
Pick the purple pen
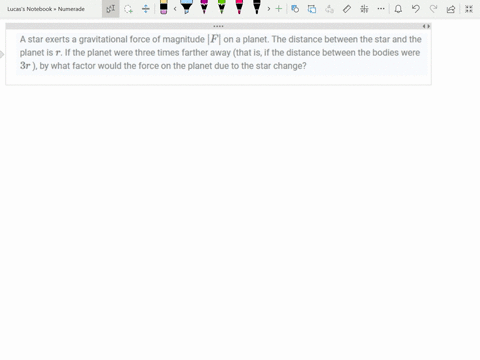(x=204, y=7)
